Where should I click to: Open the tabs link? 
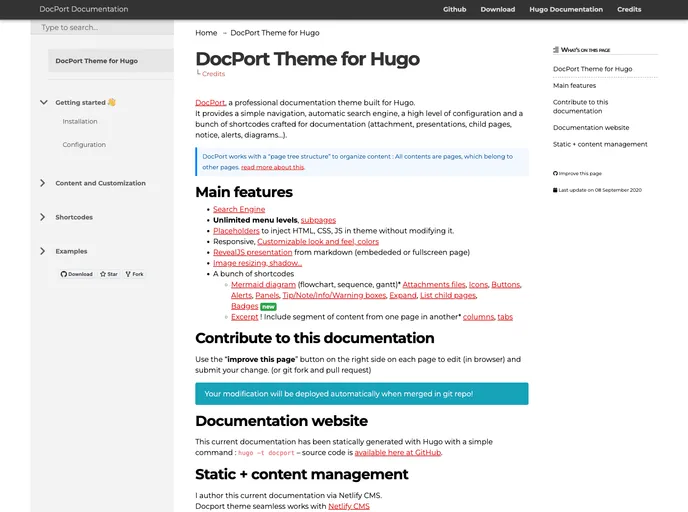(x=505, y=317)
